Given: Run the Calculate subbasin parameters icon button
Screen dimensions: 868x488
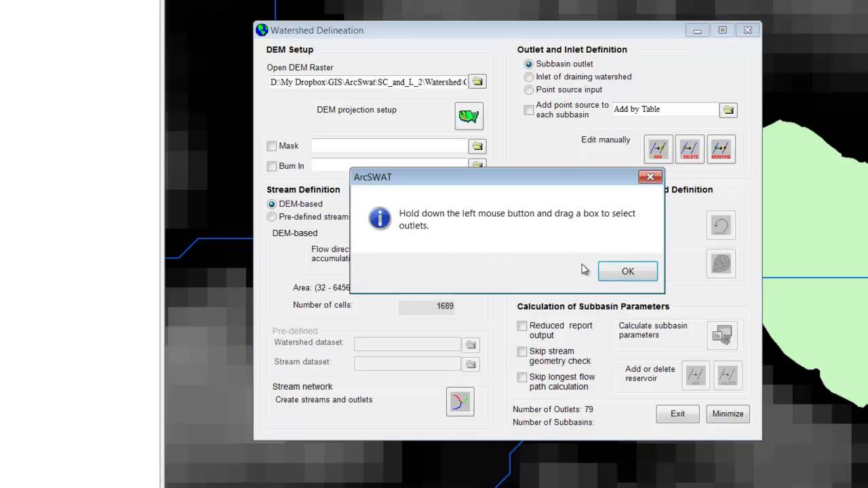Looking at the screenshot, I should pos(722,335).
